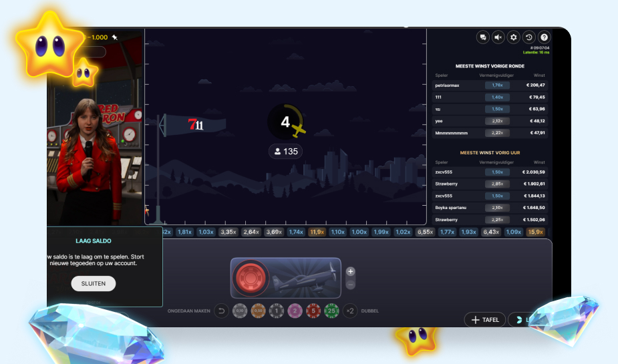Screen dimensions: 618x364
Task: Click the Latentie 16 ms indicator
Action: (536, 52)
